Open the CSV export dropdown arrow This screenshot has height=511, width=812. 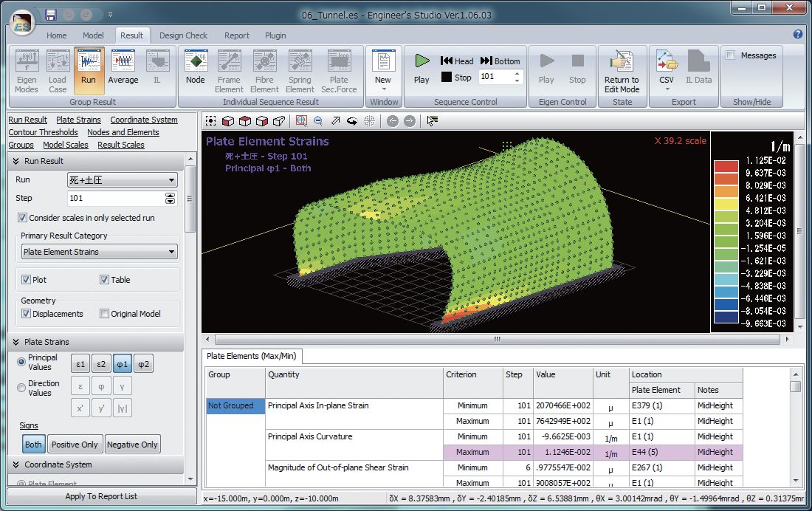(667, 89)
